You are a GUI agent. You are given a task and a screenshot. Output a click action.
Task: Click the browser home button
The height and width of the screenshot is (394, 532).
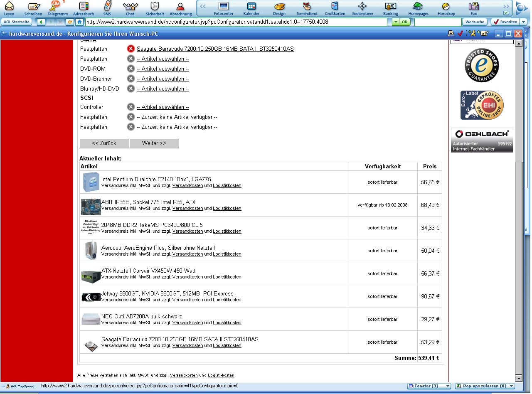click(79, 22)
